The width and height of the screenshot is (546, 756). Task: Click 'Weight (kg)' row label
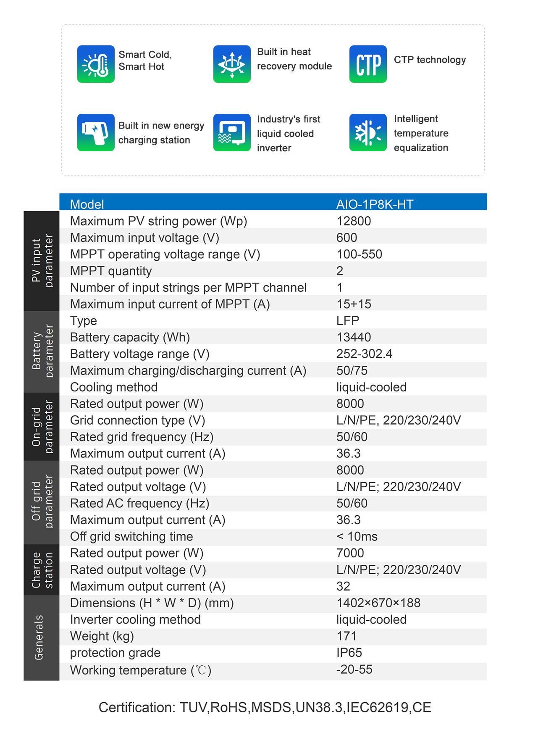click(x=102, y=636)
